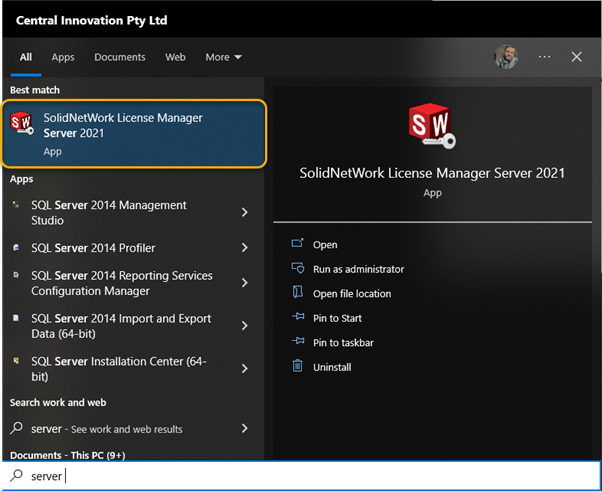Click Reporting Services Configuration Manager icon
The width and height of the screenshot is (602, 491).
[16, 275]
